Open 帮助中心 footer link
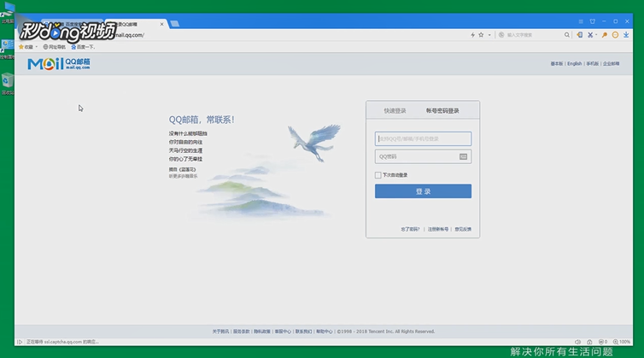Image resolution: width=644 pixels, height=358 pixels. (x=325, y=332)
